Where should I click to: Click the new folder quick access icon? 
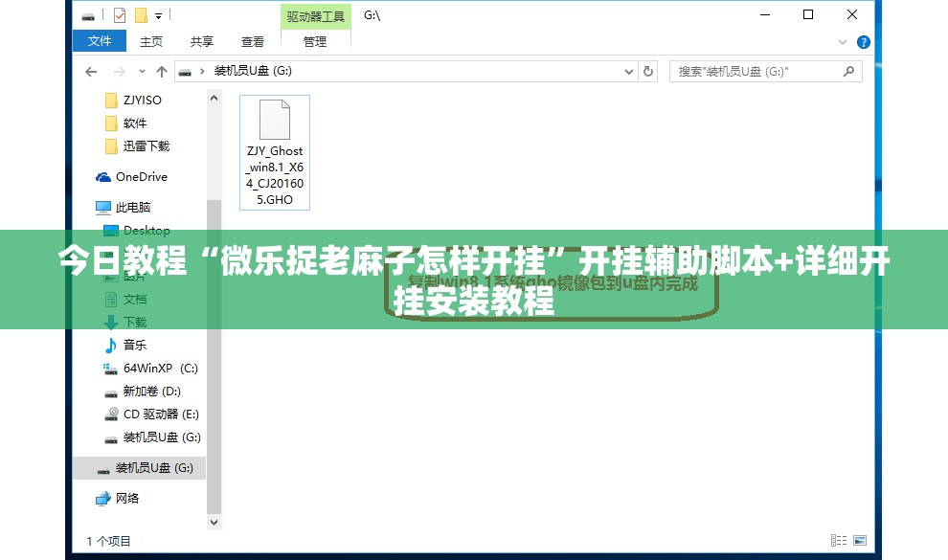tap(141, 15)
